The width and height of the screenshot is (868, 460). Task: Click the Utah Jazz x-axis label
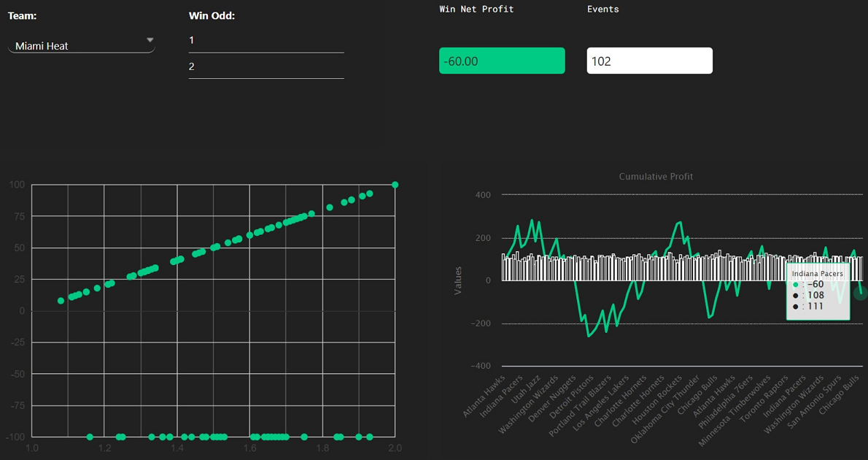tap(525, 389)
